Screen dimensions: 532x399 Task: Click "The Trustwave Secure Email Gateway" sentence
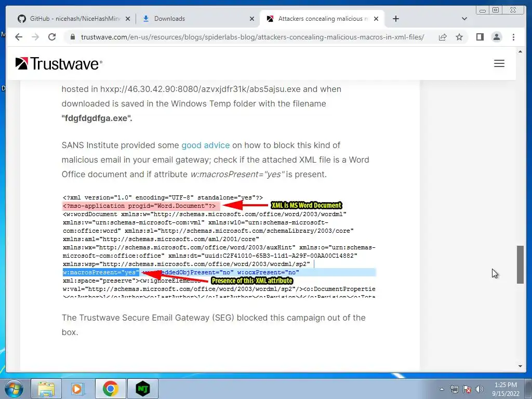214,325
